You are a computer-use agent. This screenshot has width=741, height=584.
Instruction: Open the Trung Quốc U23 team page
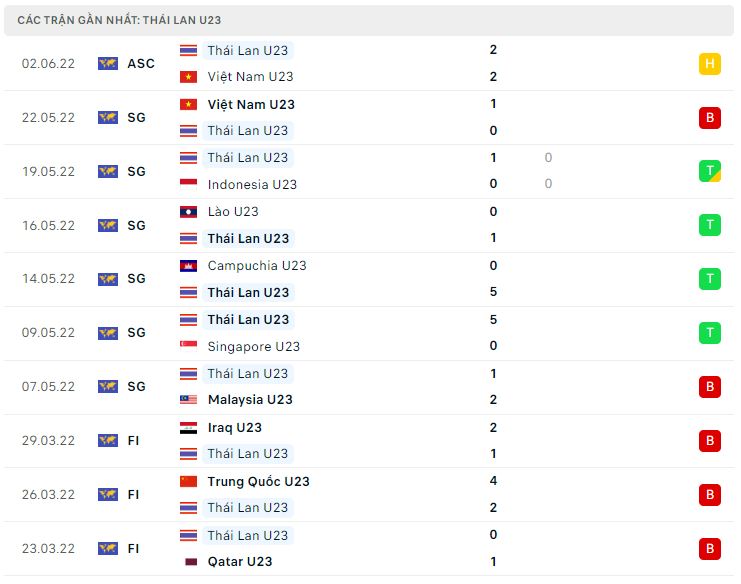(x=258, y=481)
